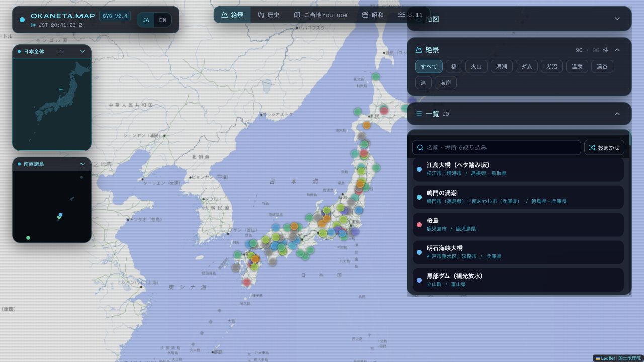Collapse the 南西諸島 minimap panel

(83, 164)
